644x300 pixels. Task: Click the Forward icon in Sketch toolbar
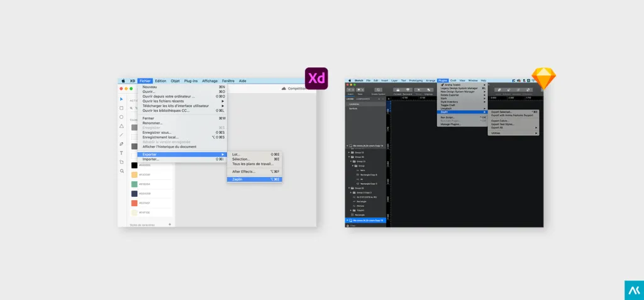click(397, 89)
